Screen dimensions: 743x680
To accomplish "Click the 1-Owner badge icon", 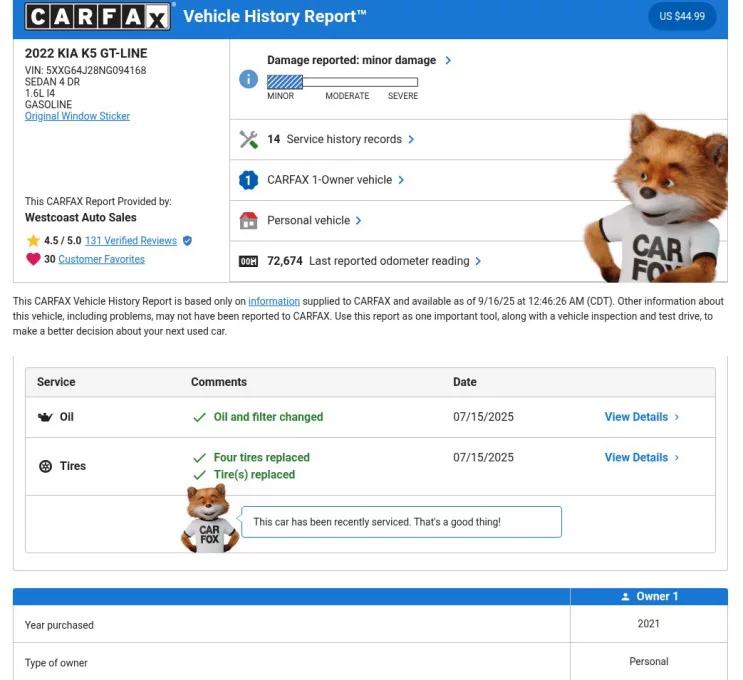I will pyautogui.click(x=249, y=181).
